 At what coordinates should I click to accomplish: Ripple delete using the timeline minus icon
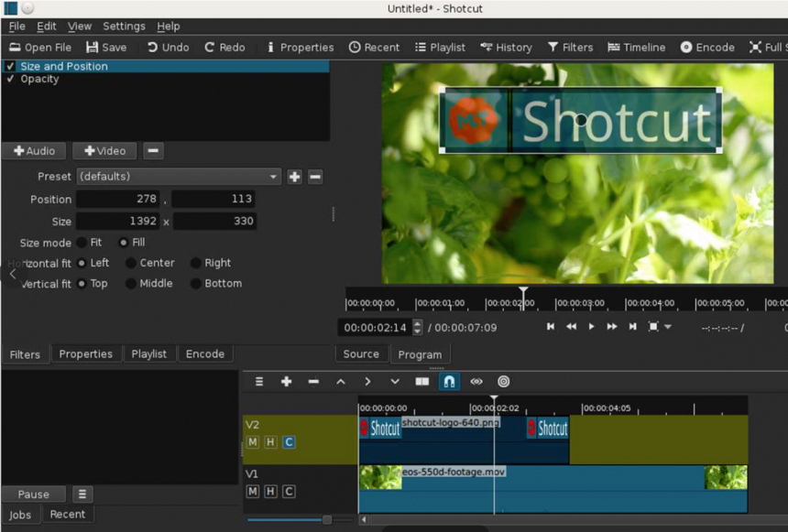(x=312, y=382)
